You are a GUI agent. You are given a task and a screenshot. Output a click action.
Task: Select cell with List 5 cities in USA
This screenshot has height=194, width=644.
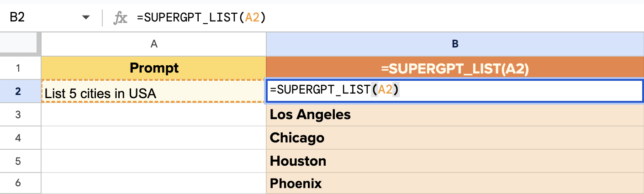154,91
